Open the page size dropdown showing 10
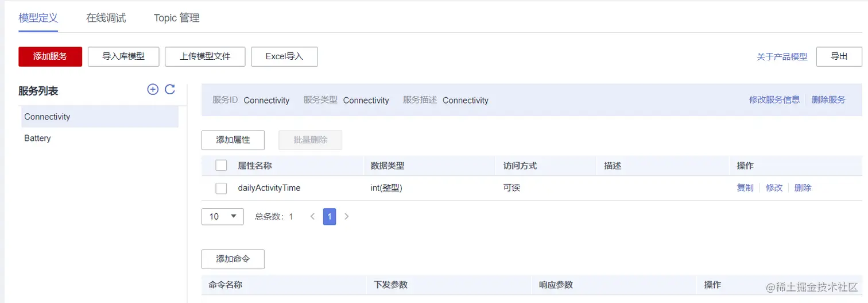The image size is (868, 303). (x=223, y=216)
